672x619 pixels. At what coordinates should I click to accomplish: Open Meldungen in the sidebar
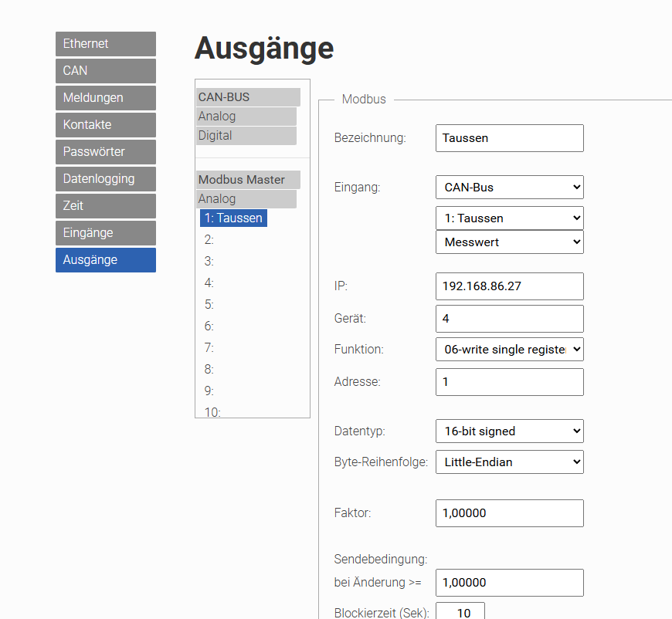click(x=105, y=98)
